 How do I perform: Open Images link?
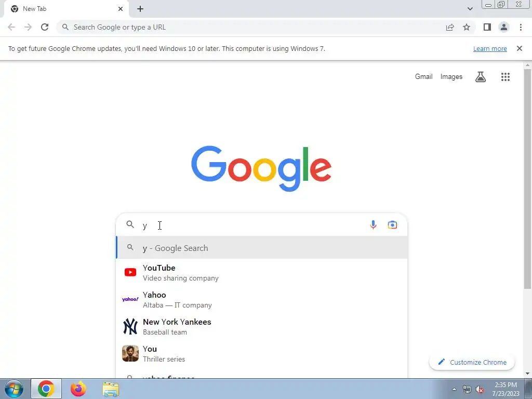click(x=451, y=77)
